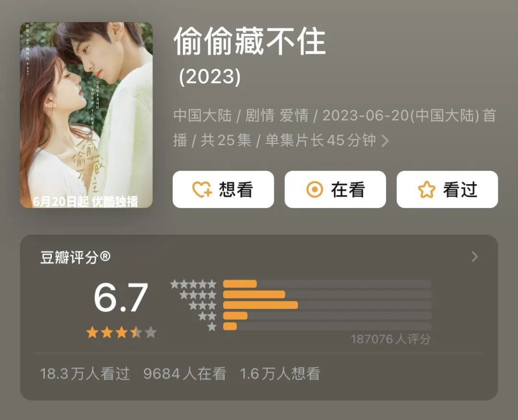Click the star icon on 看过

pyautogui.click(x=426, y=189)
